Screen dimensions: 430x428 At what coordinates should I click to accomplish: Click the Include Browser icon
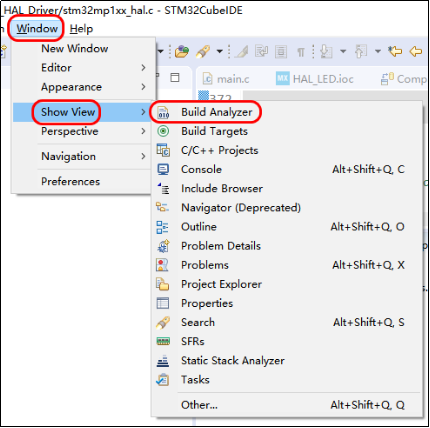click(x=163, y=189)
